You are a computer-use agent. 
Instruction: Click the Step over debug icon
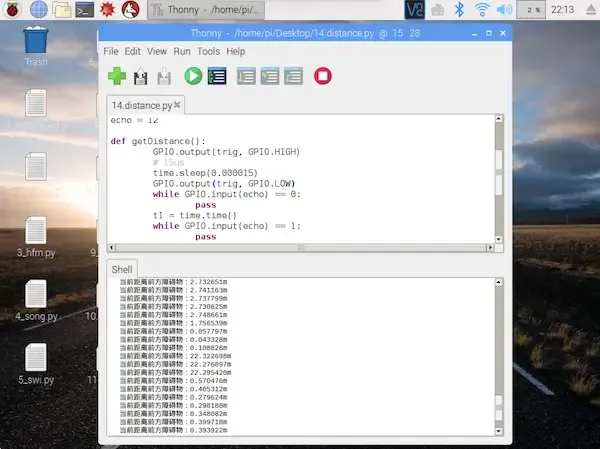coord(246,76)
